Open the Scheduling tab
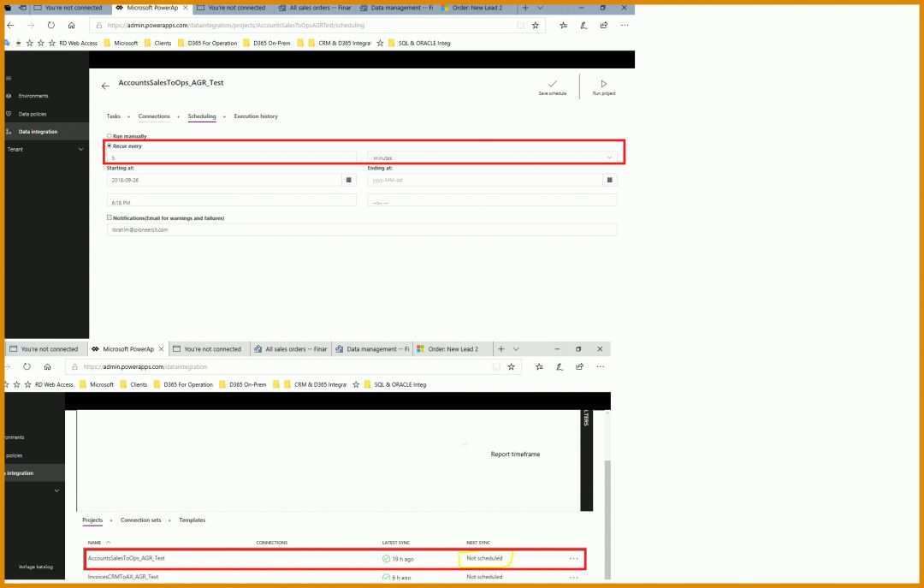Screen dimensions: 924x588 coord(202,116)
